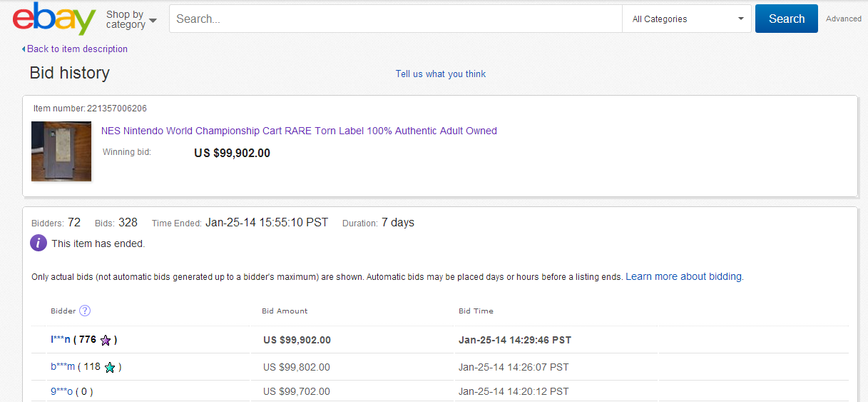Click feedback score 776 for the winning bidder
This screenshot has width=868, height=402.
(88, 340)
